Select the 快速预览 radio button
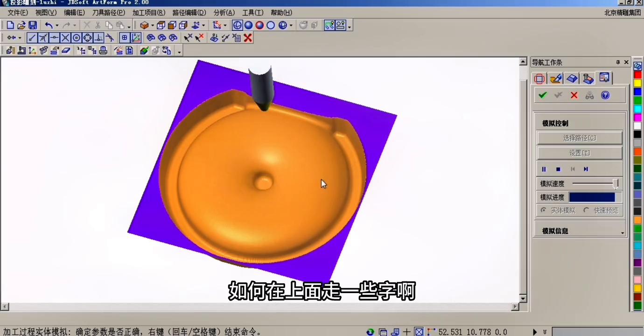The image size is (644, 336). [x=587, y=210]
